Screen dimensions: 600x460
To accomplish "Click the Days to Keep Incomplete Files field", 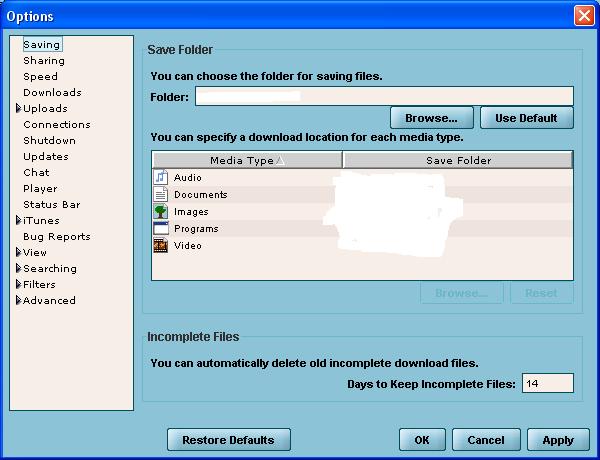I will tap(548, 383).
